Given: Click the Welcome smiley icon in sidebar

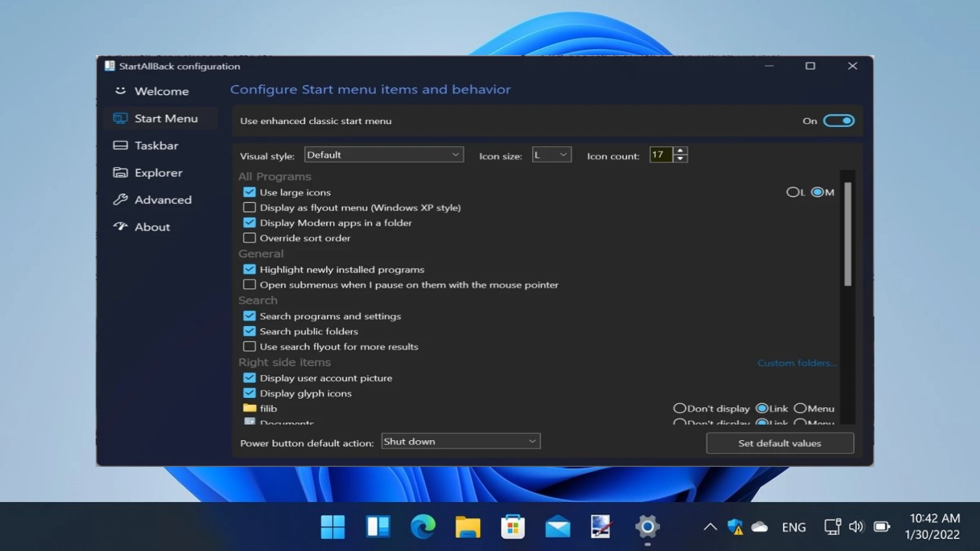Looking at the screenshot, I should (x=120, y=90).
